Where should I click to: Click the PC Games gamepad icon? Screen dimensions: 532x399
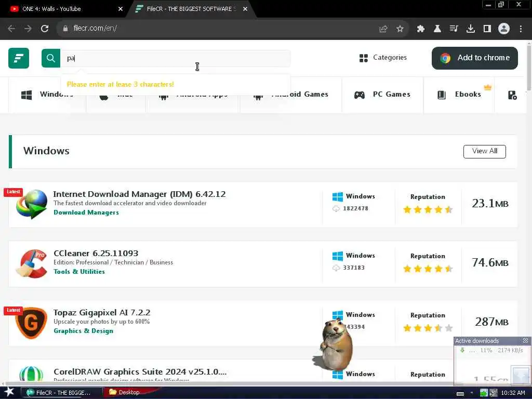pos(360,95)
